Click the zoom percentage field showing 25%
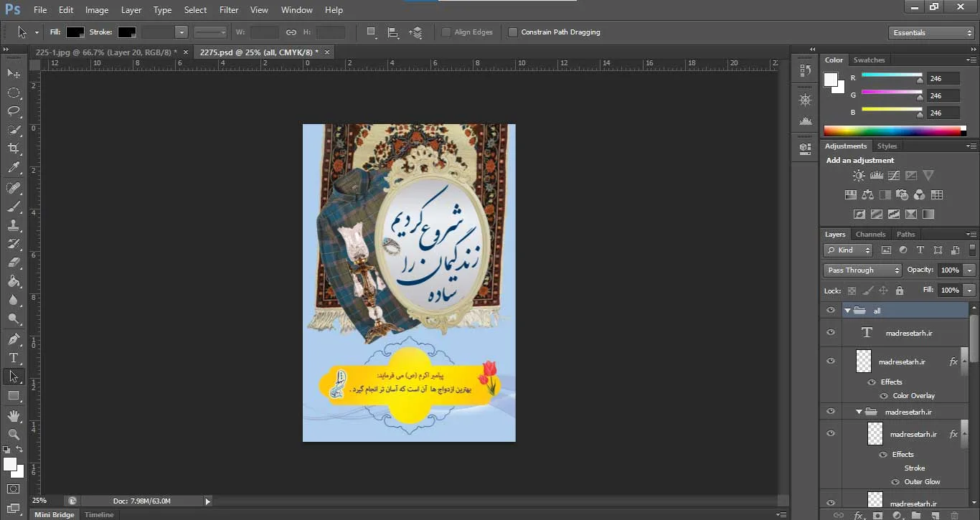The image size is (980, 520). (39, 501)
